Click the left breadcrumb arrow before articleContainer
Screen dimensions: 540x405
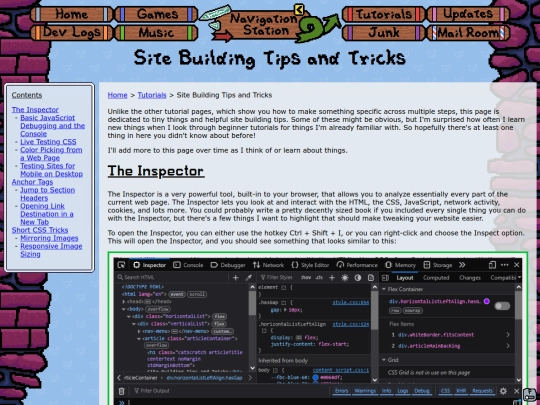click(x=119, y=378)
